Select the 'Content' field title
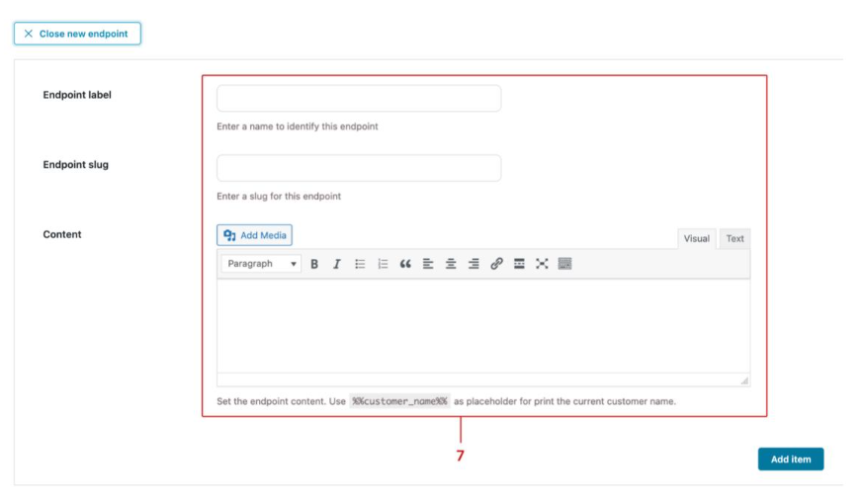Screen dimensions: 864x504 (x=61, y=234)
